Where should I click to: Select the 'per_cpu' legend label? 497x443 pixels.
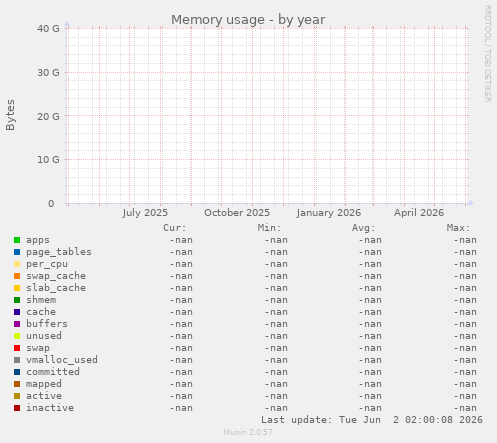click(x=47, y=264)
